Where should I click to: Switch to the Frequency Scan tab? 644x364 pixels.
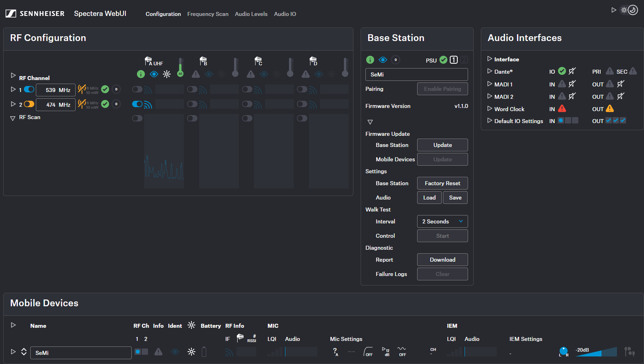pyautogui.click(x=208, y=14)
